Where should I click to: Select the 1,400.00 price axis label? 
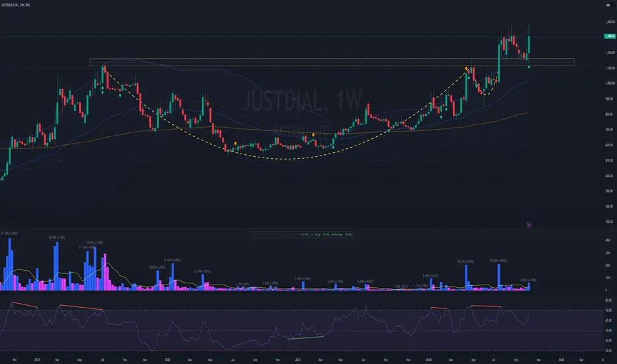click(x=610, y=22)
